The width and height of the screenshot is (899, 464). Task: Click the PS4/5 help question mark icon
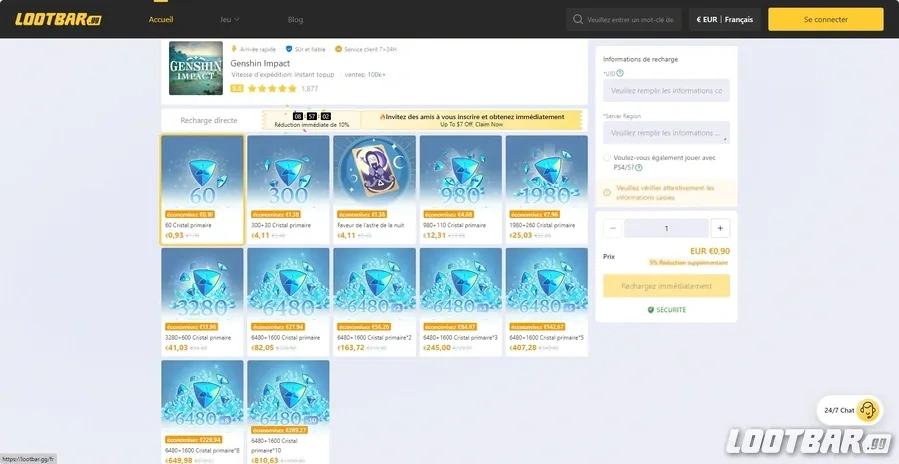[639, 167]
